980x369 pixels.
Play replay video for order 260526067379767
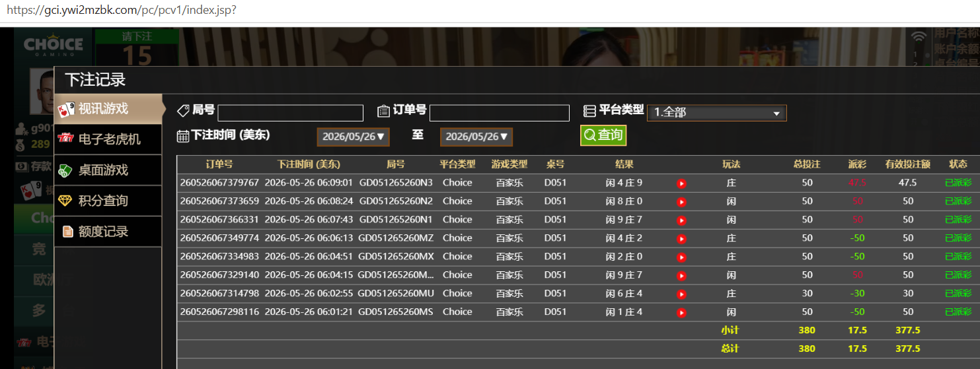tap(681, 184)
